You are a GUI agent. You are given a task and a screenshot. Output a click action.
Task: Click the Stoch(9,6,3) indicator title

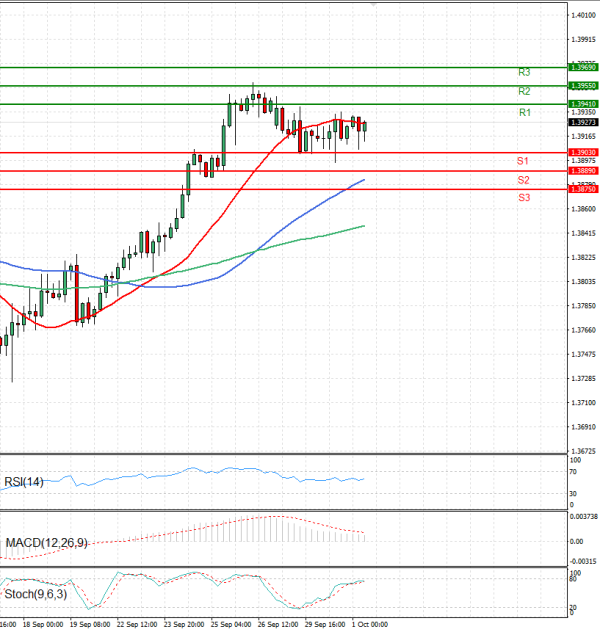(35, 595)
